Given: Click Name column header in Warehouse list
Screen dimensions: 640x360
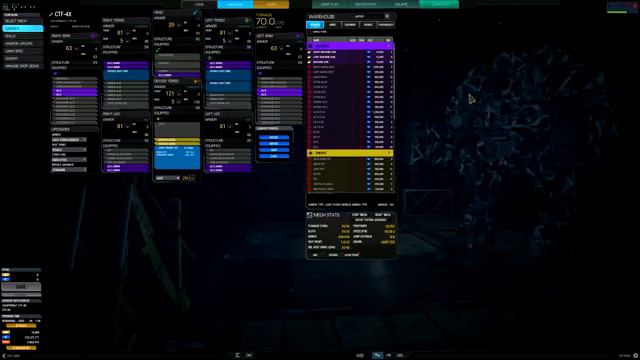Looking at the screenshot, I should click(316, 40).
